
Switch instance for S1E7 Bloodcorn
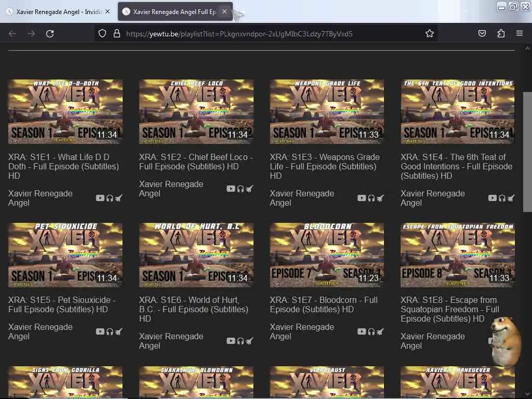380,331
